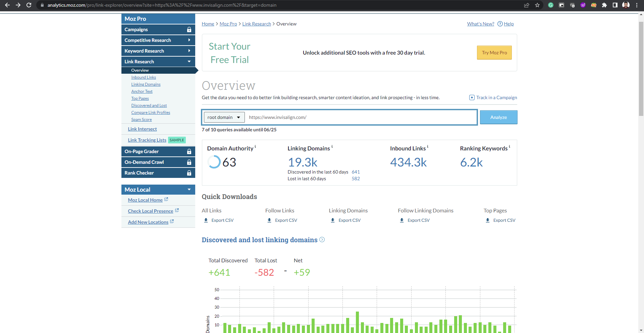The image size is (644, 333).
Task: Toggle browser side panel icon
Action: [x=615, y=5]
